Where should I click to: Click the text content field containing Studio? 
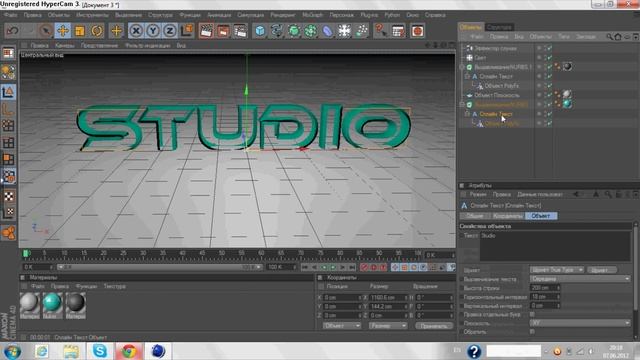tap(555, 246)
